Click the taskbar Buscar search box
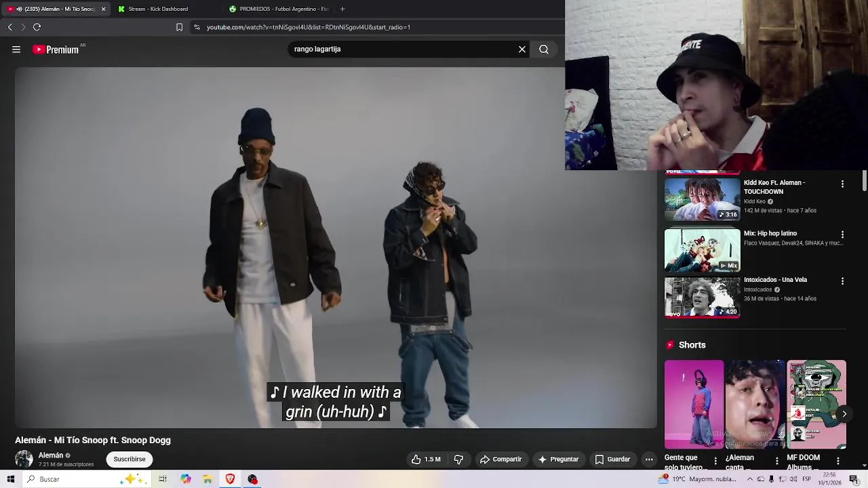 [x=85, y=479]
